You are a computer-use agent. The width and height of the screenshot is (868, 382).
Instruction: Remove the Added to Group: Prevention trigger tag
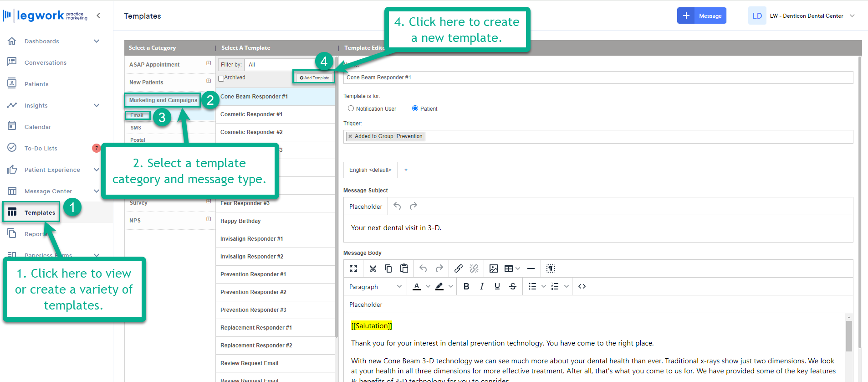click(350, 136)
